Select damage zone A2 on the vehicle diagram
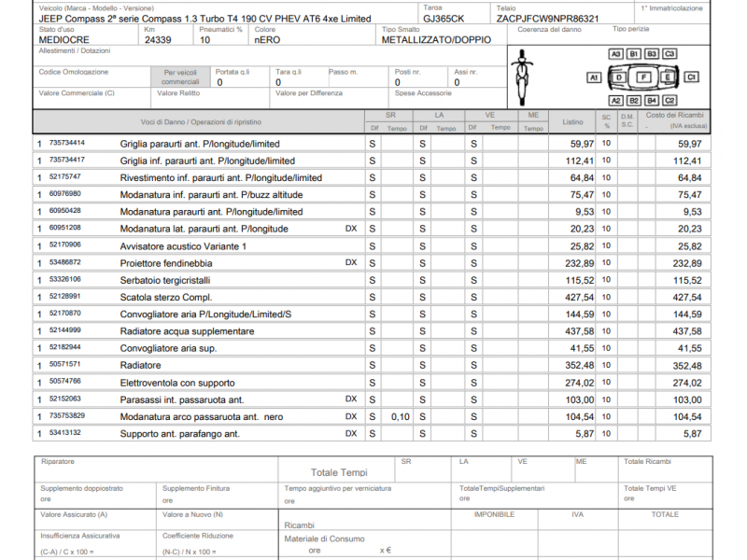The width and height of the screenshot is (747, 560). point(616,101)
